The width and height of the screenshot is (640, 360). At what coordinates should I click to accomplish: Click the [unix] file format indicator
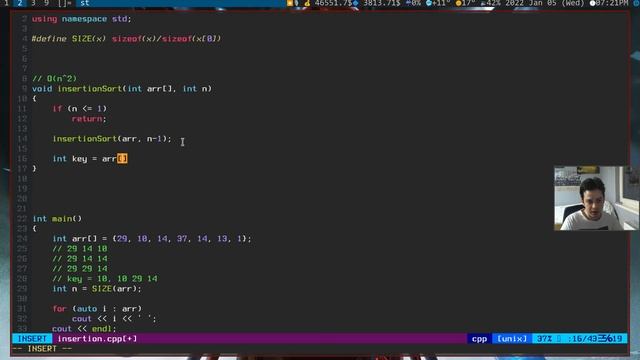point(512,339)
